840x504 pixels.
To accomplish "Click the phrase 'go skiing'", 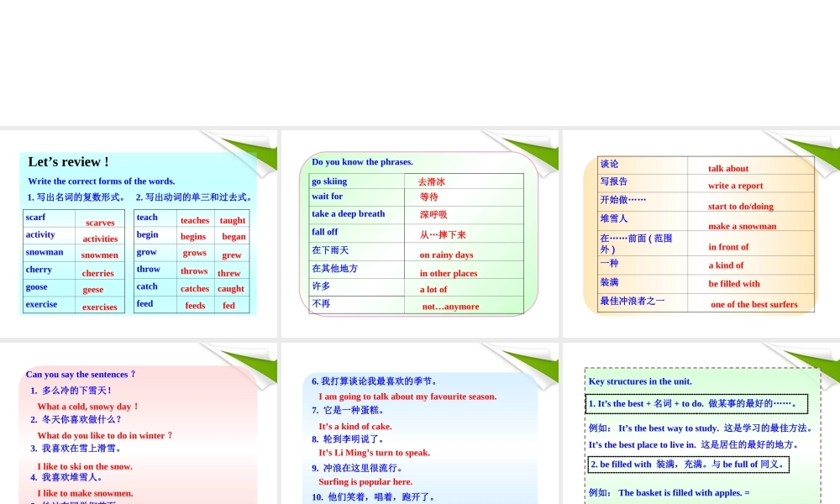I will pyautogui.click(x=329, y=181).
